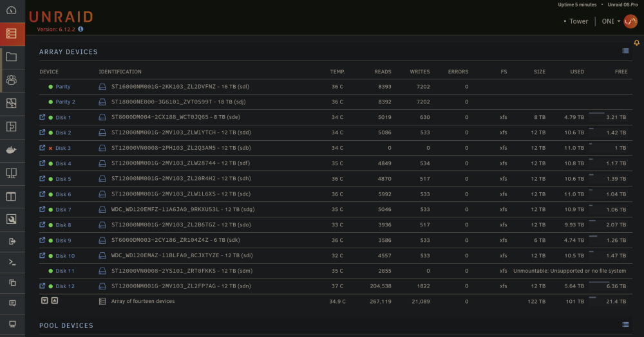The height and width of the screenshot is (337, 644).
Task: Click the ERRORS column header
Action: click(458, 72)
